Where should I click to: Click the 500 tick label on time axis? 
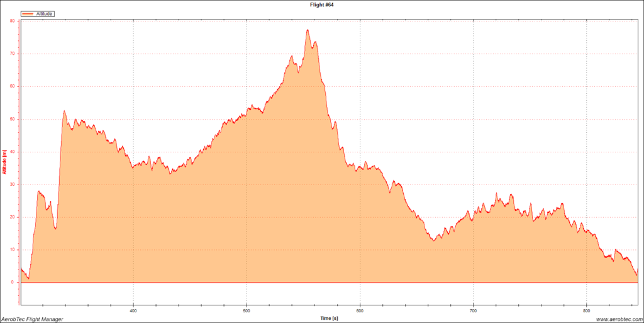(x=247, y=310)
